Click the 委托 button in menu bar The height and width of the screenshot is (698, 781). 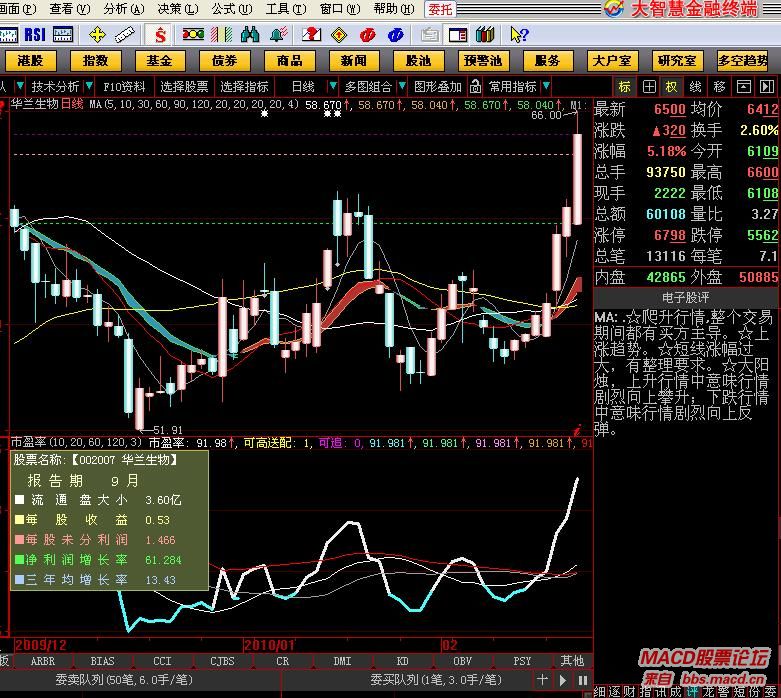pos(440,9)
